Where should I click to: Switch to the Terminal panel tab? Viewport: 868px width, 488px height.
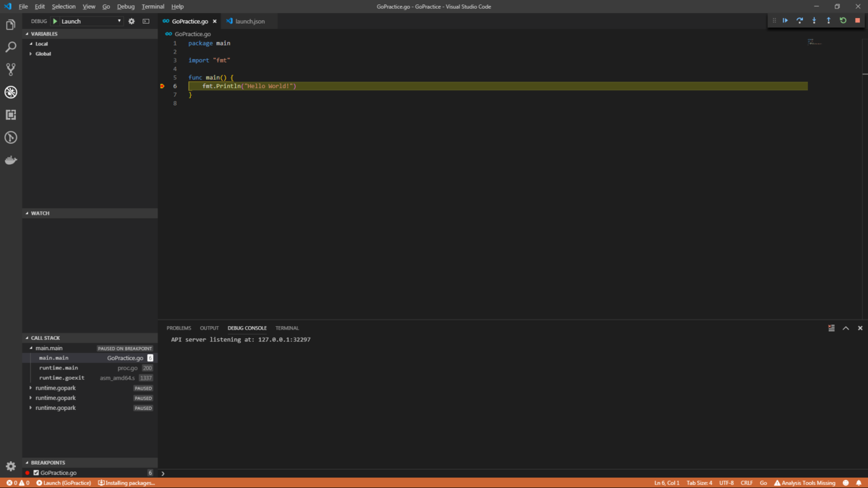click(287, 328)
